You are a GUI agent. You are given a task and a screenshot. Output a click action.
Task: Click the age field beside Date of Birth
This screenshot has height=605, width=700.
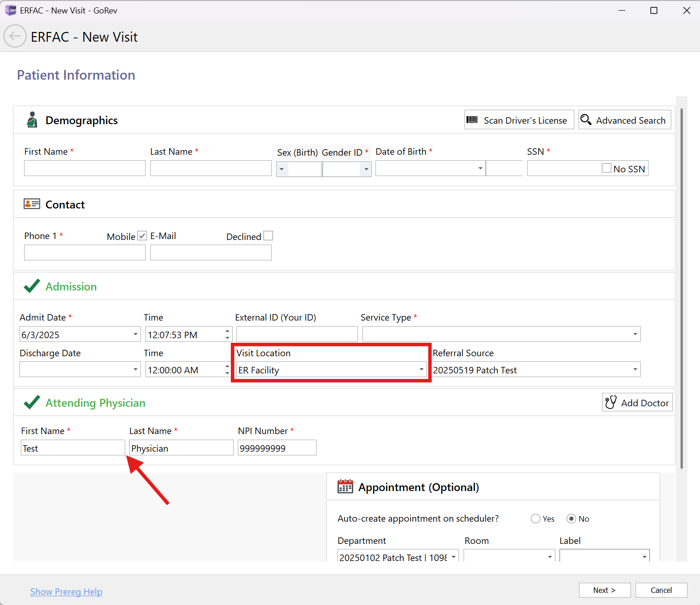(504, 168)
